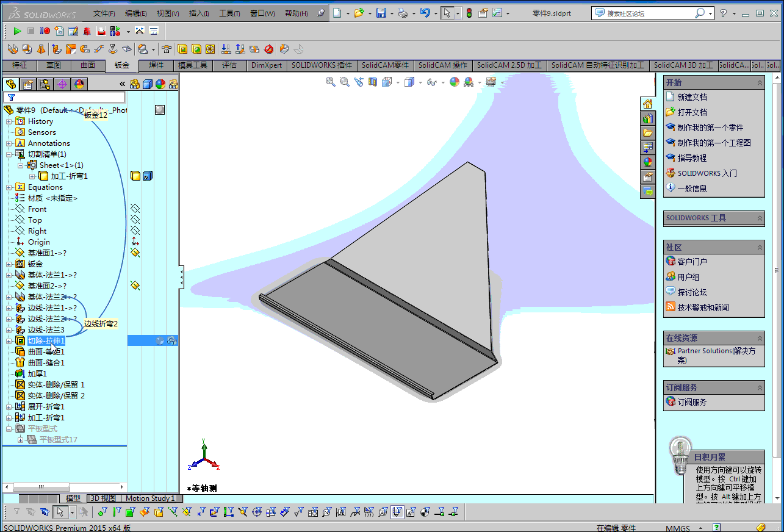Open the DisplayManager color ball tab icon
784x532 pixels.
(79, 84)
